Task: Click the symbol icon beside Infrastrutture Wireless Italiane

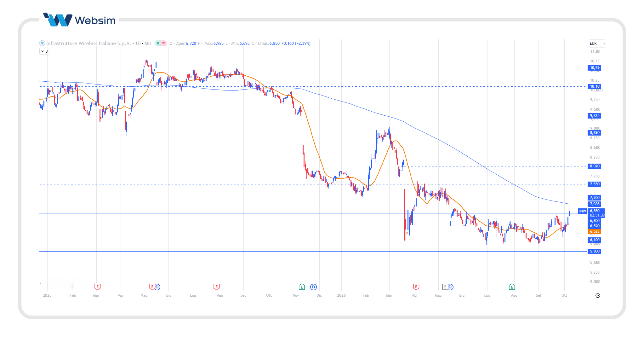Action: 42,43
